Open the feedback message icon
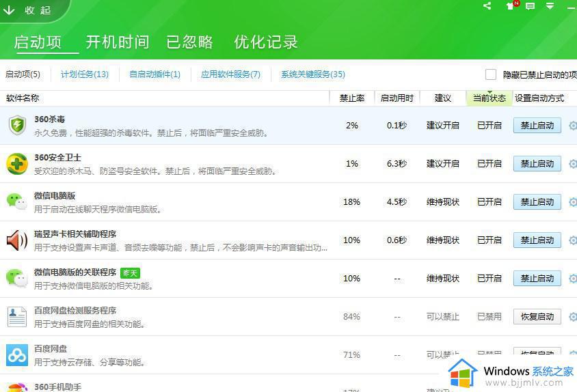This screenshot has width=577, height=392. [x=530, y=6]
